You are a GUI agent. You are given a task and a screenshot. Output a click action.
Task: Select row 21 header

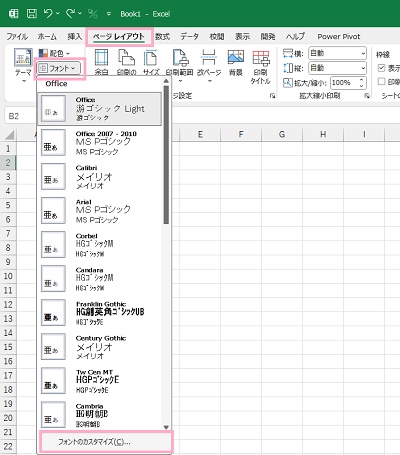pyautogui.click(x=8, y=432)
